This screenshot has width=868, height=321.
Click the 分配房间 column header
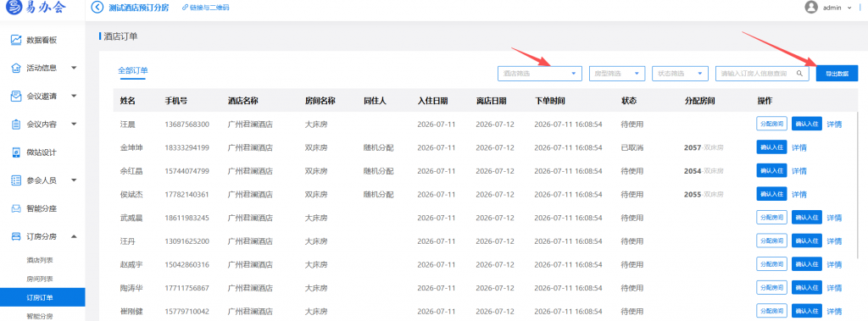[700, 101]
